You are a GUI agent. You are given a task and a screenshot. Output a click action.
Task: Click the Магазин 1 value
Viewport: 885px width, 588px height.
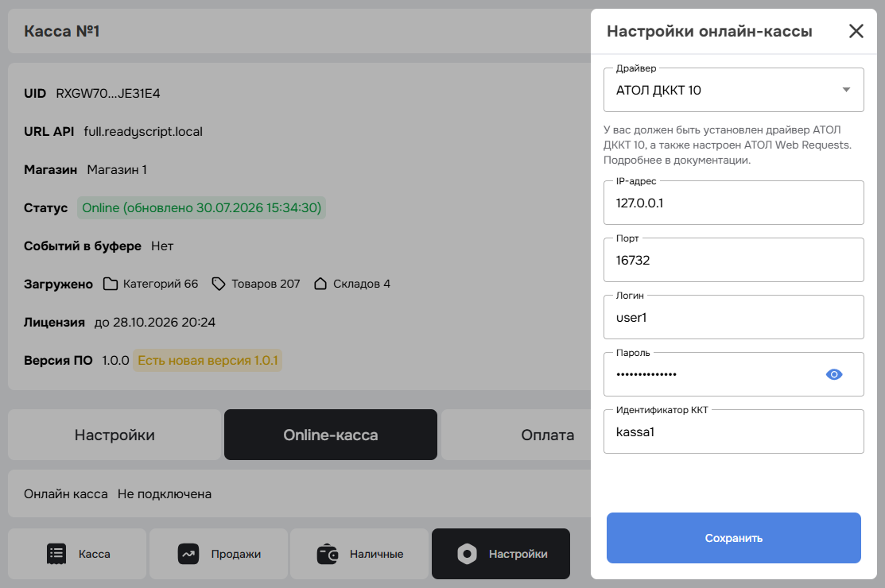pos(117,170)
